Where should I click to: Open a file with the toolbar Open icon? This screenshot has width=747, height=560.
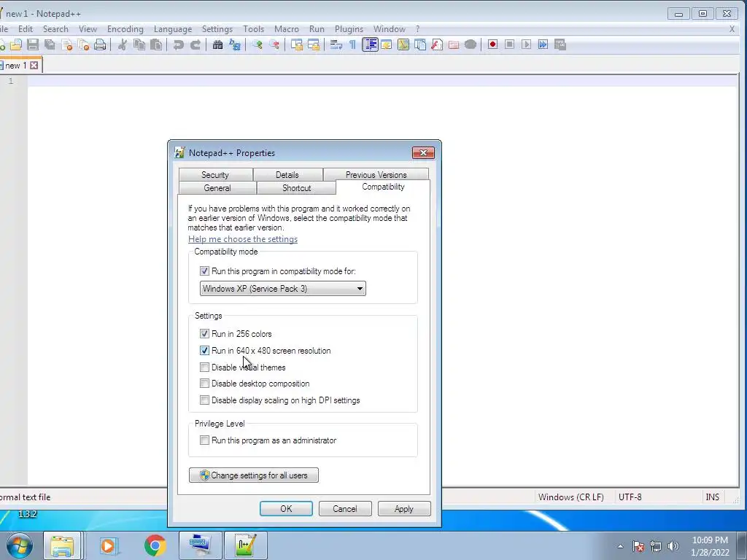[16, 44]
